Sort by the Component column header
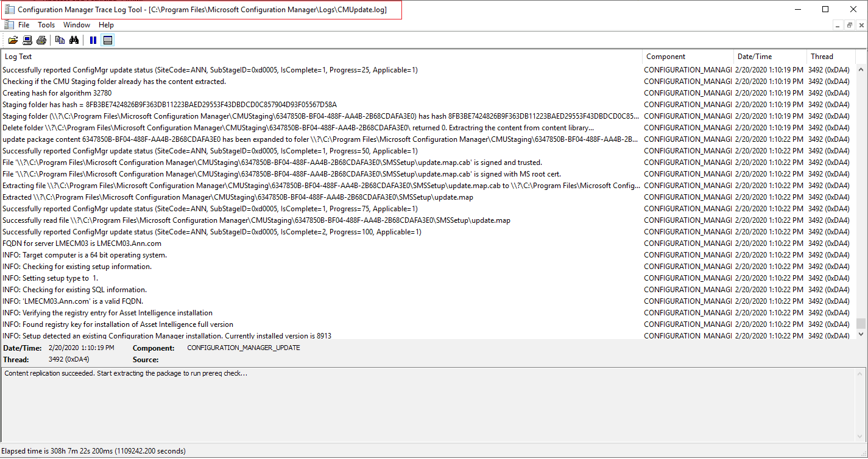 (688, 57)
